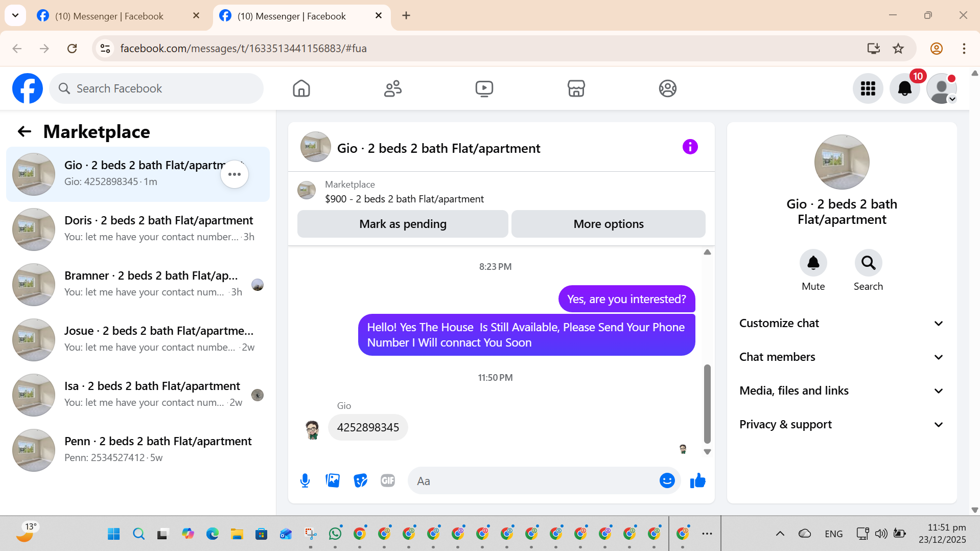Attach a file with the photo icon

click(x=333, y=480)
